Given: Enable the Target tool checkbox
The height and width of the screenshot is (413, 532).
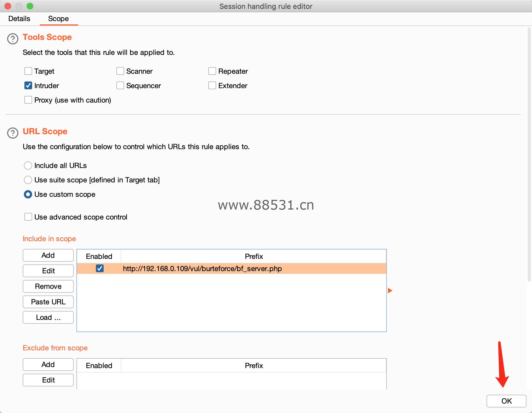Looking at the screenshot, I should point(28,71).
